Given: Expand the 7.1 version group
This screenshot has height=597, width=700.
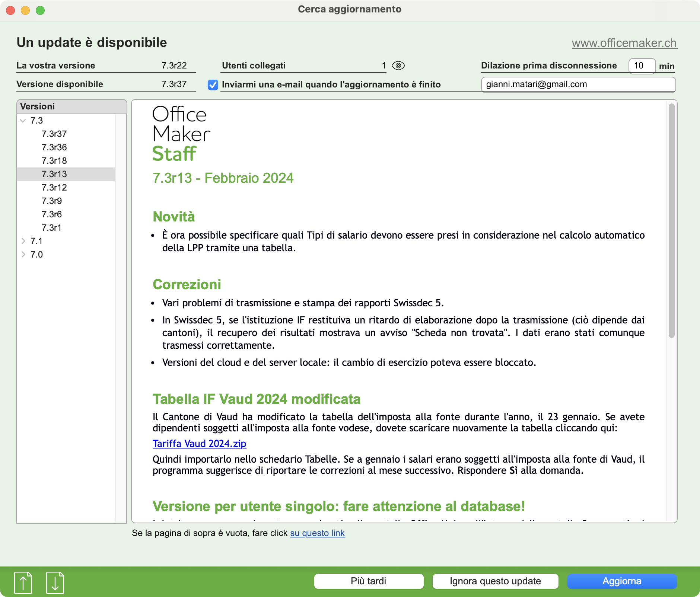Looking at the screenshot, I should click(23, 241).
